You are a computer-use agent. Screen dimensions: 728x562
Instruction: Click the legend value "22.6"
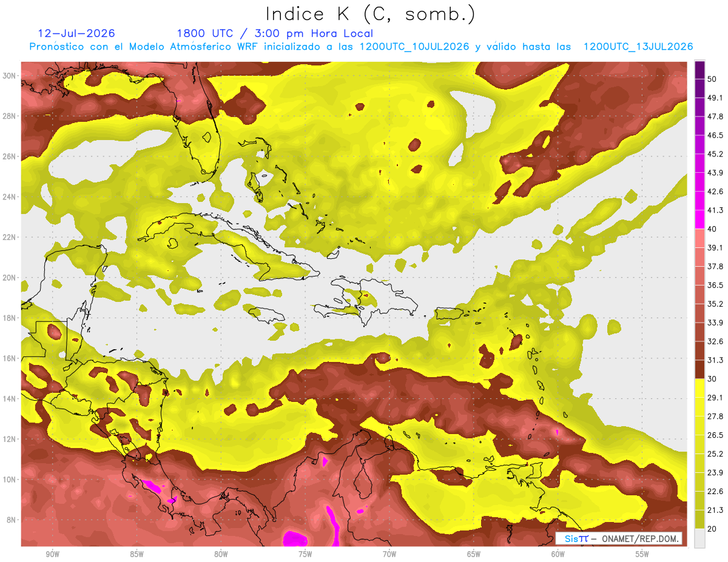[715, 491]
